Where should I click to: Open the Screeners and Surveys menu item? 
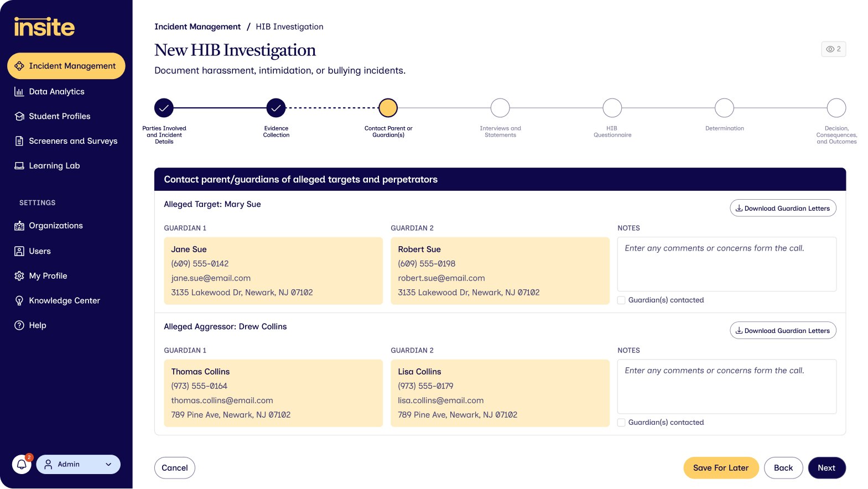click(66, 141)
